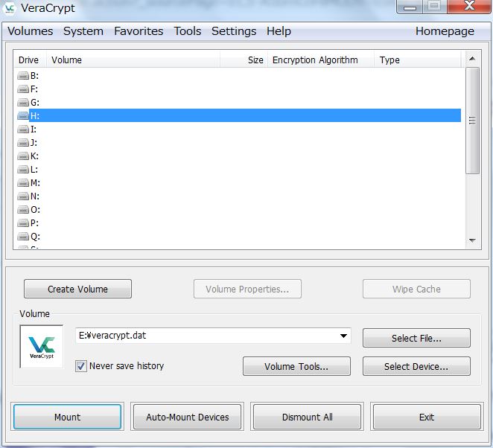Click the Mount button
The height and width of the screenshot is (448, 493).
click(x=67, y=417)
